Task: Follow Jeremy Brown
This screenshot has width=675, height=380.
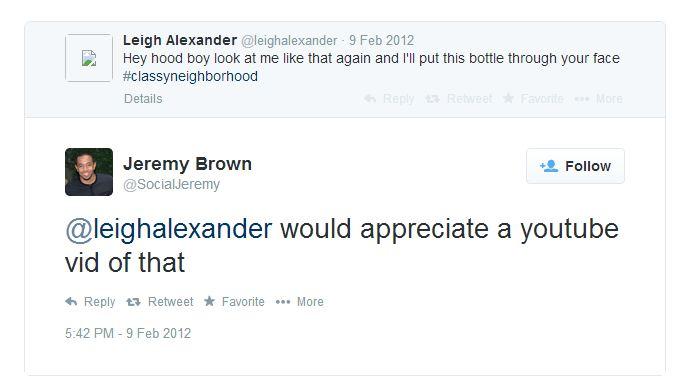Action: coord(575,166)
